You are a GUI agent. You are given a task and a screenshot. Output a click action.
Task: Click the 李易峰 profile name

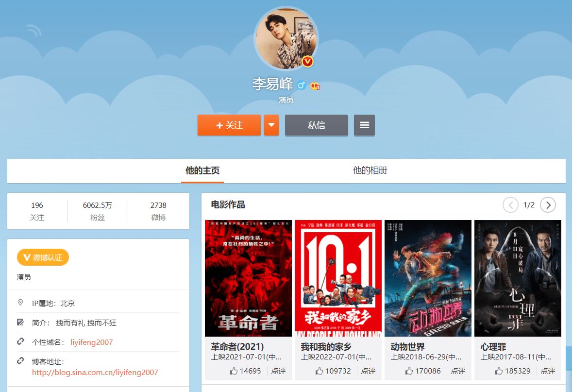272,84
